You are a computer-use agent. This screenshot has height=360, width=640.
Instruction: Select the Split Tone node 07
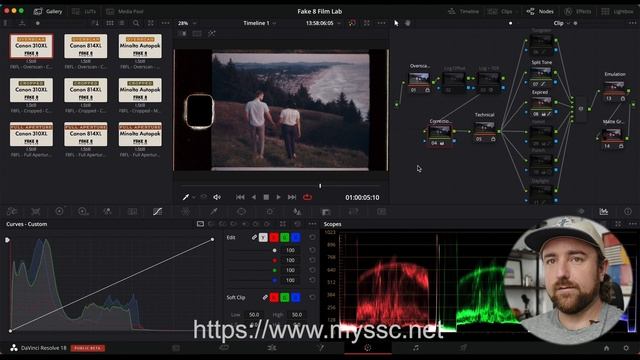pos(541,76)
